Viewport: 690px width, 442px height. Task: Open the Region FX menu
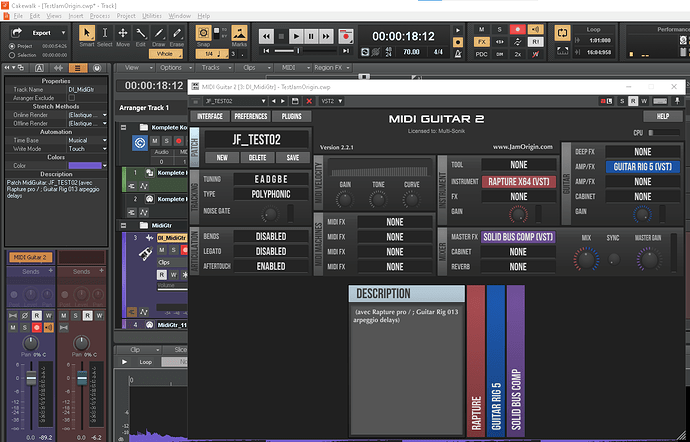pyautogui.click(x=332, y=68)
